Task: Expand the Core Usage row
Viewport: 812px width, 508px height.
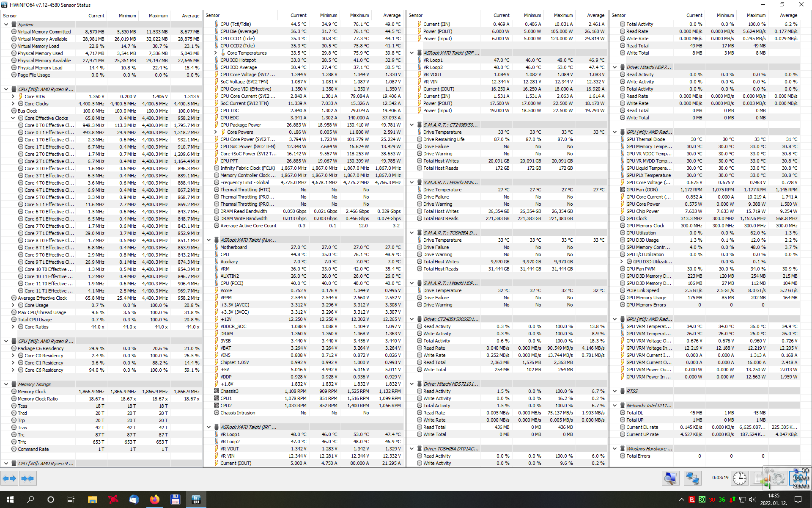Action: [13, 305]
